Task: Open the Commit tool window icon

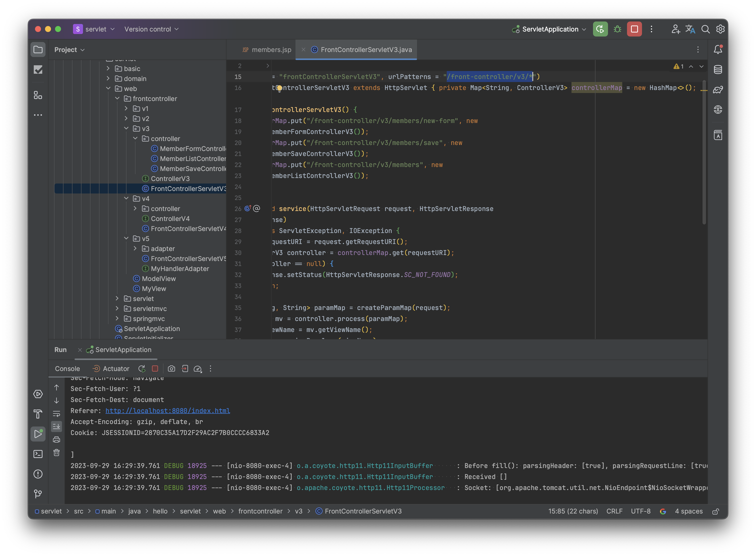Action: (38, 70)
